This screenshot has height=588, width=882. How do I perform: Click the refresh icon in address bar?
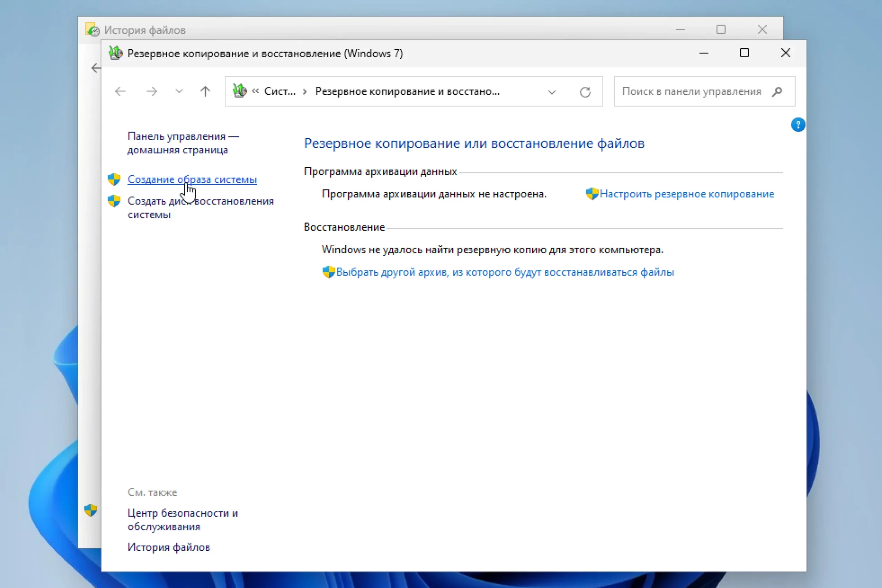click(x=585, y=92)
